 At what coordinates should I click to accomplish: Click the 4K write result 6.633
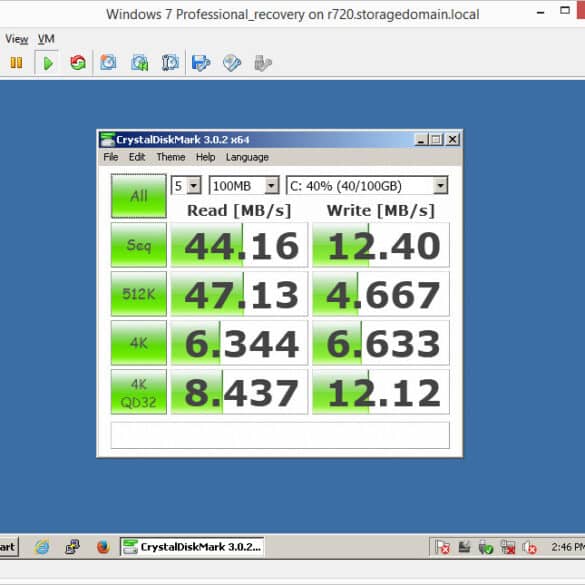(x=381, y=343)
